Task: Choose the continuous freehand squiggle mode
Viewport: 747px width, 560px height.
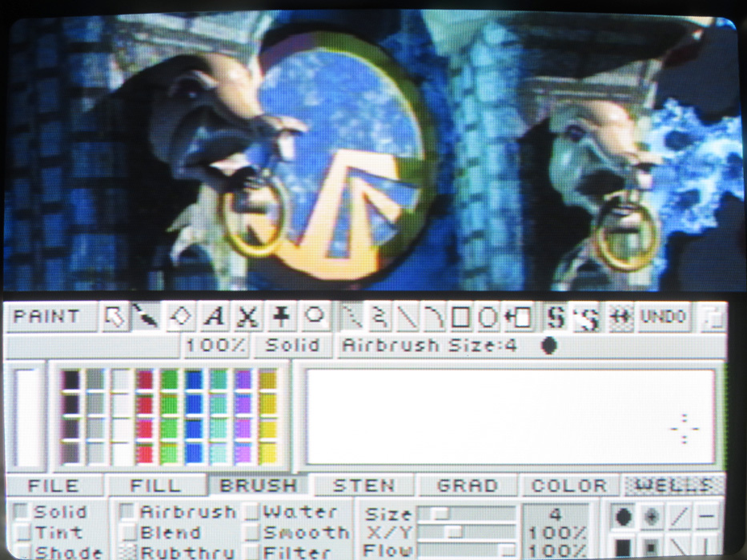Action: click(x=380, y=317)
